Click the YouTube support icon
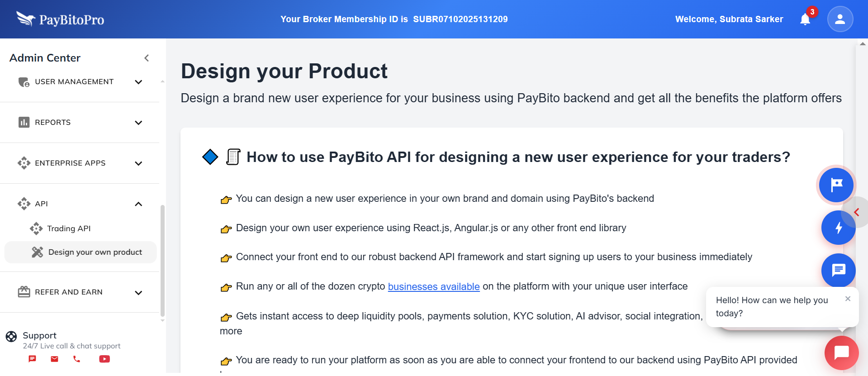 (x=104, y=359)
